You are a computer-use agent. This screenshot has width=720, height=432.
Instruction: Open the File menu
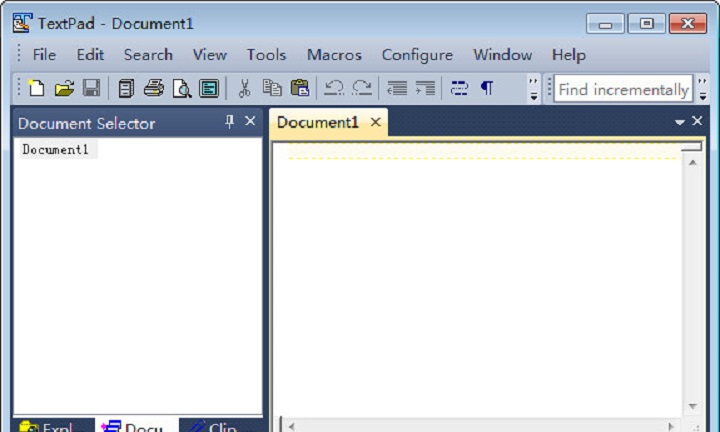coord(44,55)
